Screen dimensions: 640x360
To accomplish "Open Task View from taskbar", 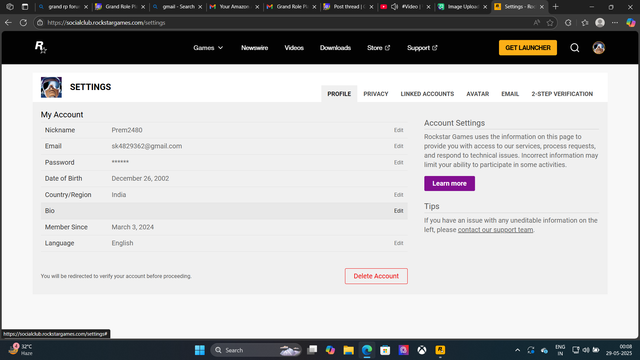I will pos(312,350).
